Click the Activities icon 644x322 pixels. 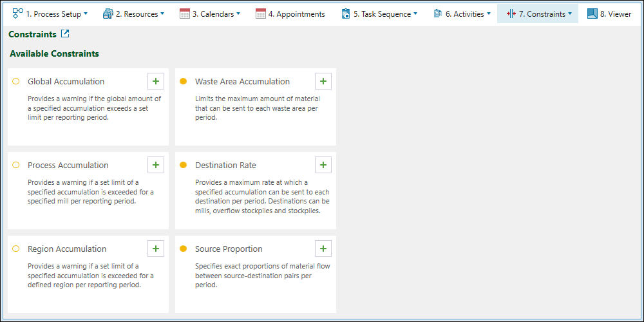pyautogui.click(x=437, y=14)
